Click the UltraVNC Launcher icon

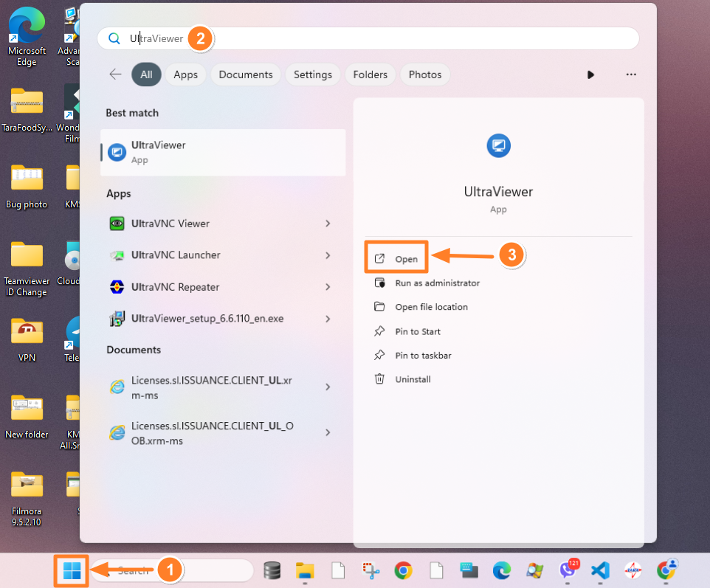coord(117,255)
